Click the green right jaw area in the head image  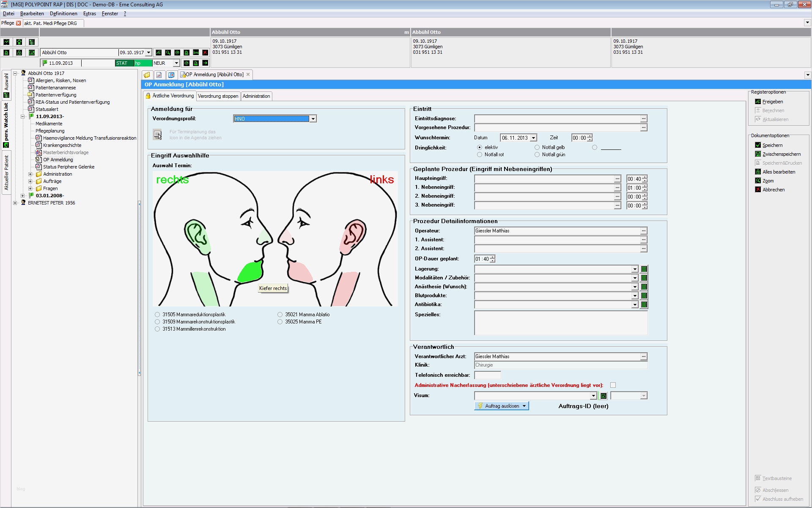(250, 272)
